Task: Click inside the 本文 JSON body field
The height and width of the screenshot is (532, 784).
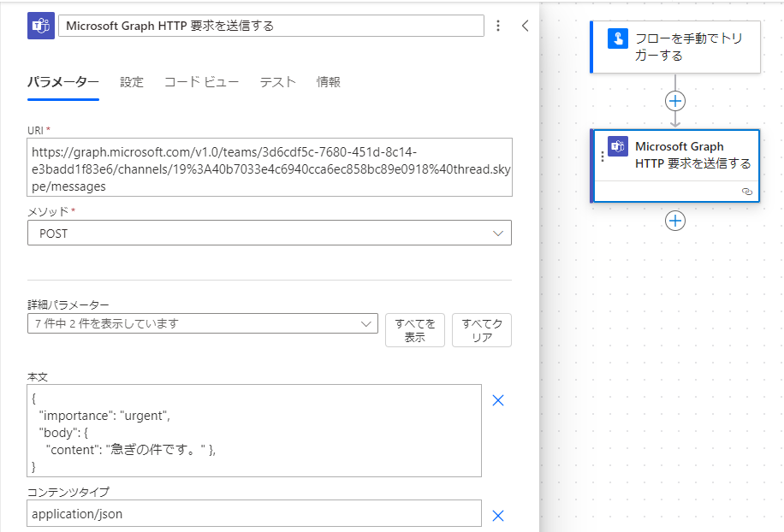Action: (254, 430)
